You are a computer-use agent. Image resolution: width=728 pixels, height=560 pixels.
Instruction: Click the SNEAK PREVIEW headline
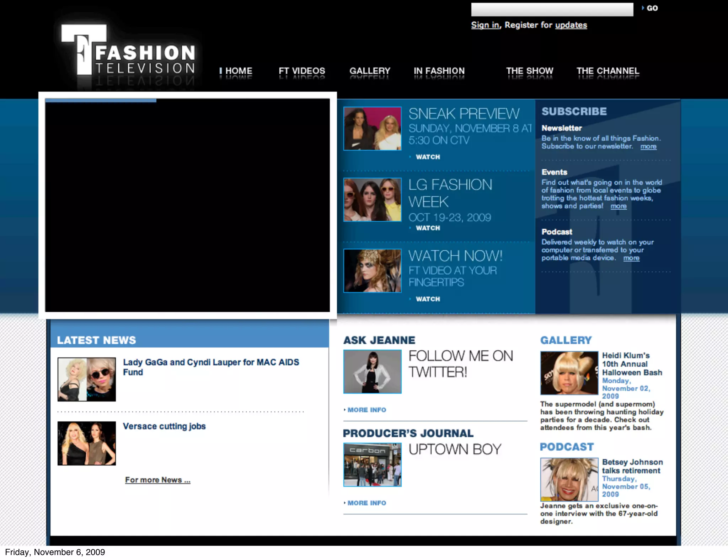click(x=464, y=114)
